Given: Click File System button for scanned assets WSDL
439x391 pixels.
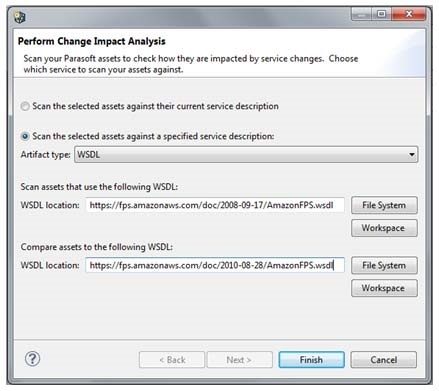Looking at the screenshot, I should [x=384, y=205].
